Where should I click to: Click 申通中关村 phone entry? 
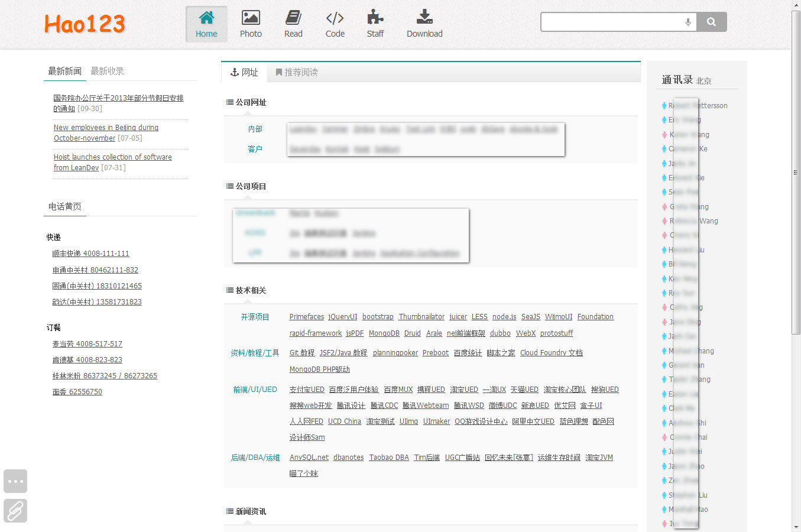(x=95, y=270)
